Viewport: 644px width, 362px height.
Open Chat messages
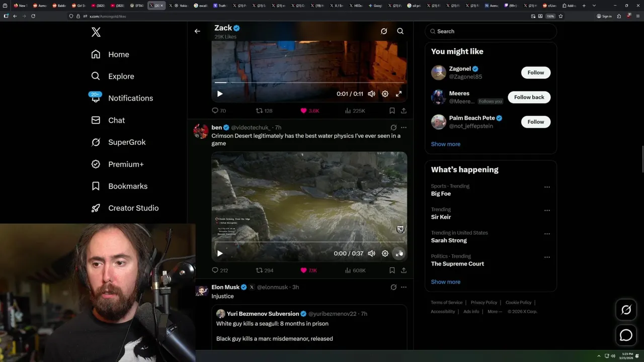coord(108,120)
